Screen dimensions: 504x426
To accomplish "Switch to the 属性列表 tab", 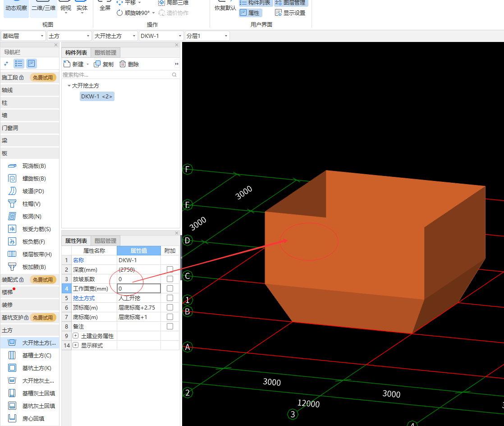I will (x=76, y=241).
